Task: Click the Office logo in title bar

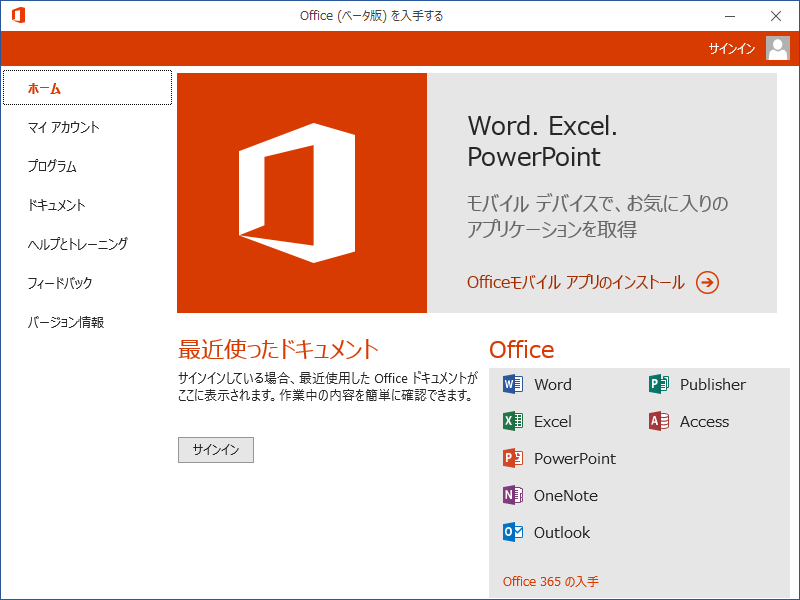Action: pyautogui.click(x=18, y=15)
